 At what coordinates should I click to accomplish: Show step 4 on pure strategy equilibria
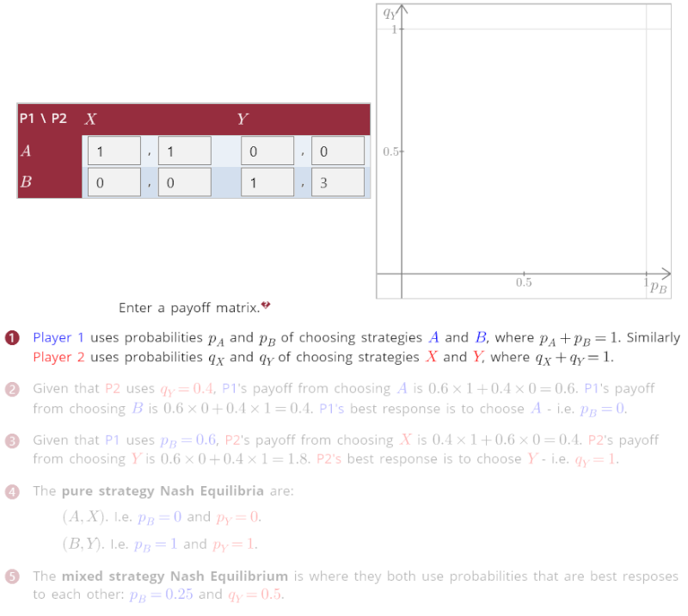[x=12, y=491]
